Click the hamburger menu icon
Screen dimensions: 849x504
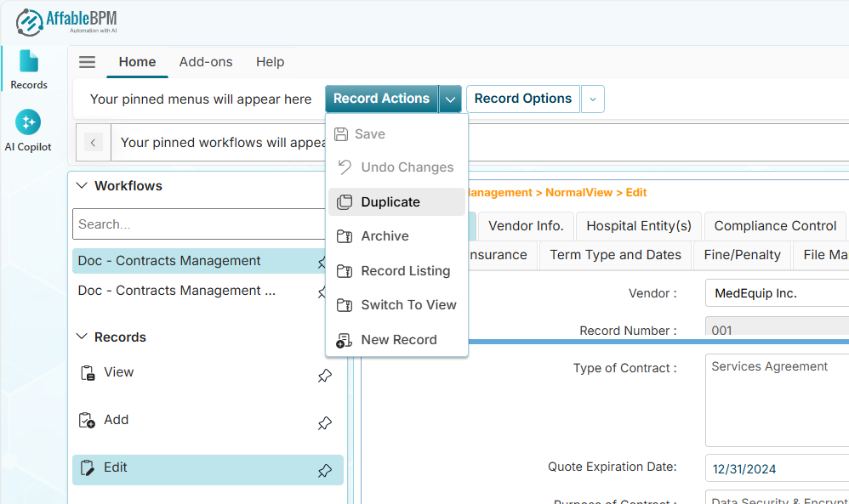pyautogui.click(x=87, y=62)
